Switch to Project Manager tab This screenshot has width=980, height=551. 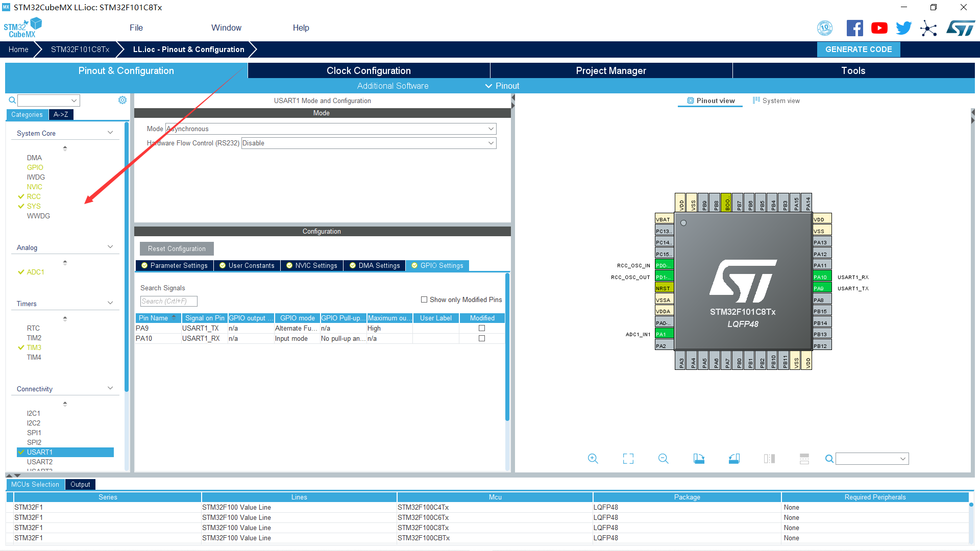point(611,70)
